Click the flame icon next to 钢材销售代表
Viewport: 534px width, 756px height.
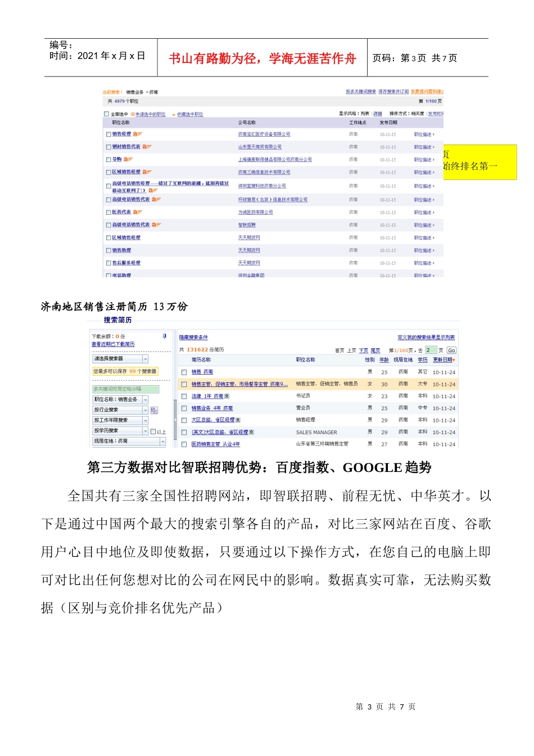147,147
